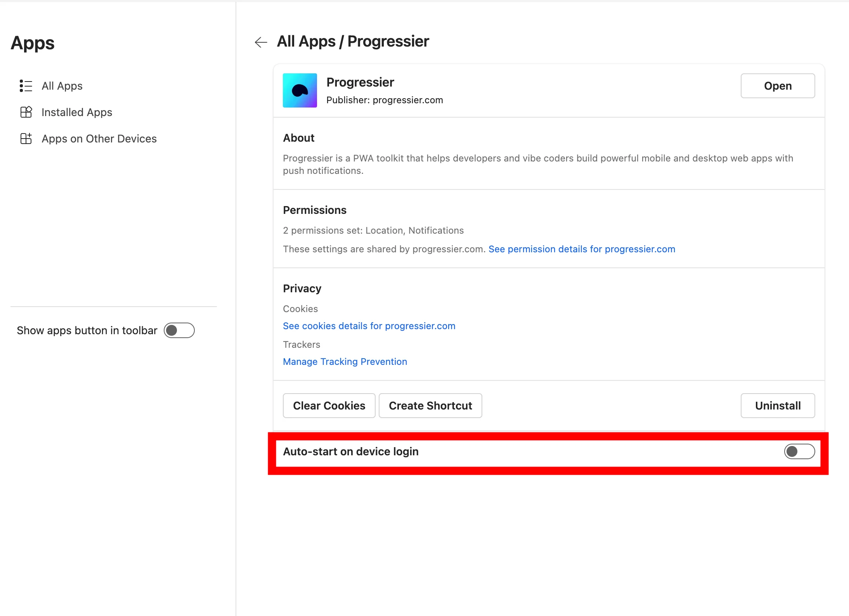Toggle Show apps button in toolbar
849x616 pixels.
pos(179,330)
